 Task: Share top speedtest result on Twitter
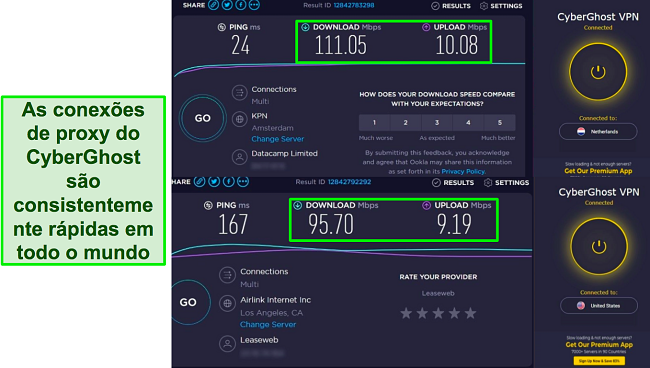click(x=227, y=5)
